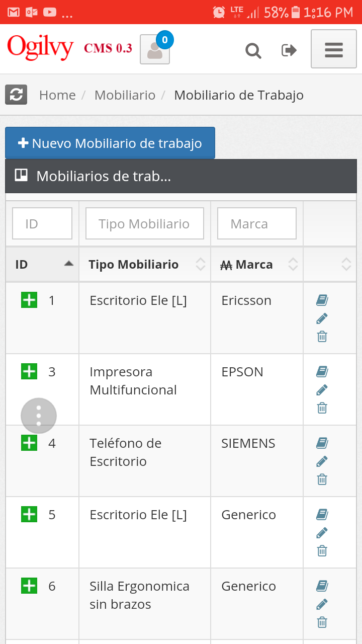
Task: Click trash icon for Silla Ergonomica row
Action: [322, 622]
